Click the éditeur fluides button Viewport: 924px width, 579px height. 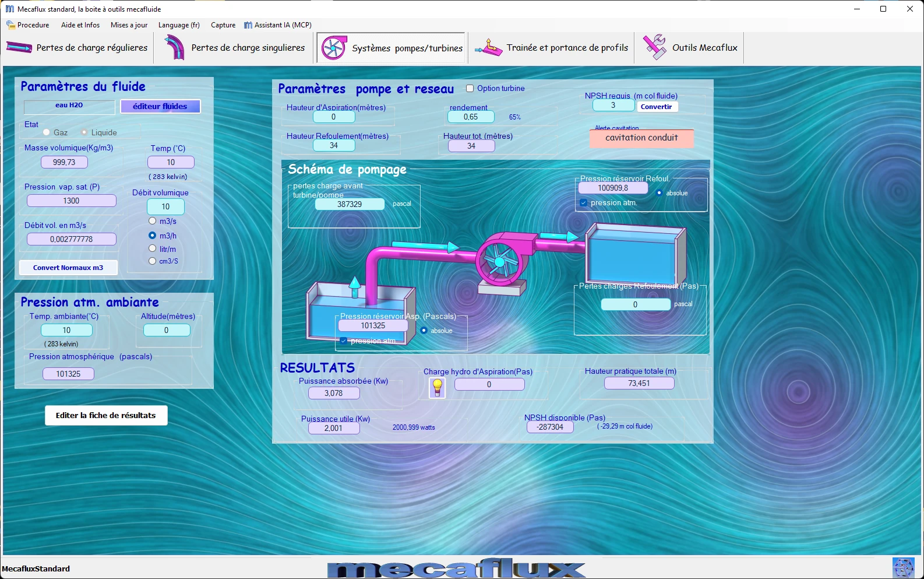click(160, 106)
